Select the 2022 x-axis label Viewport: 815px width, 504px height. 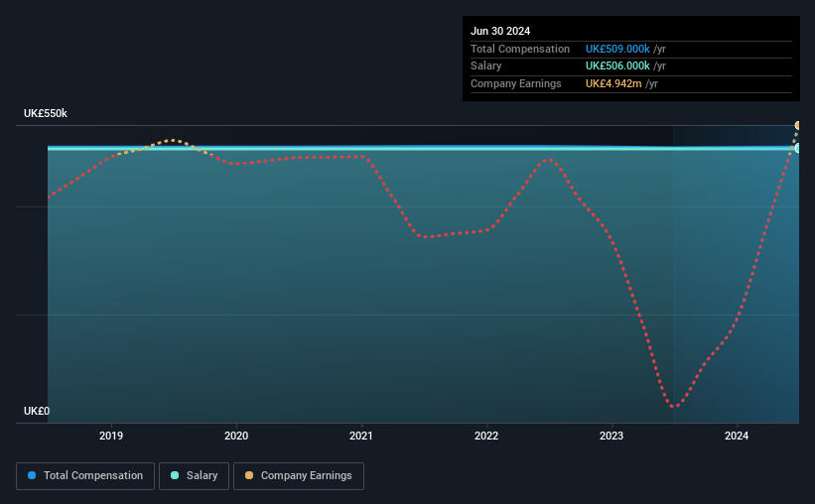coord(486,436)
